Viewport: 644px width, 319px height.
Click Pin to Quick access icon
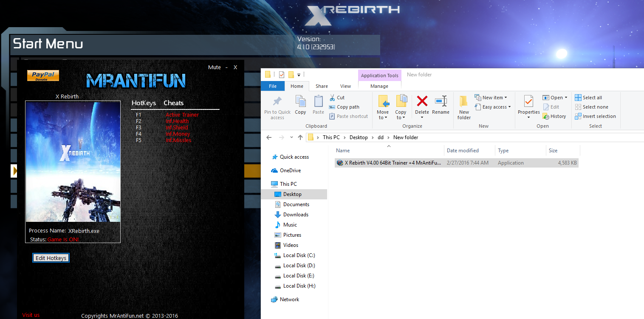coord(277,102)
